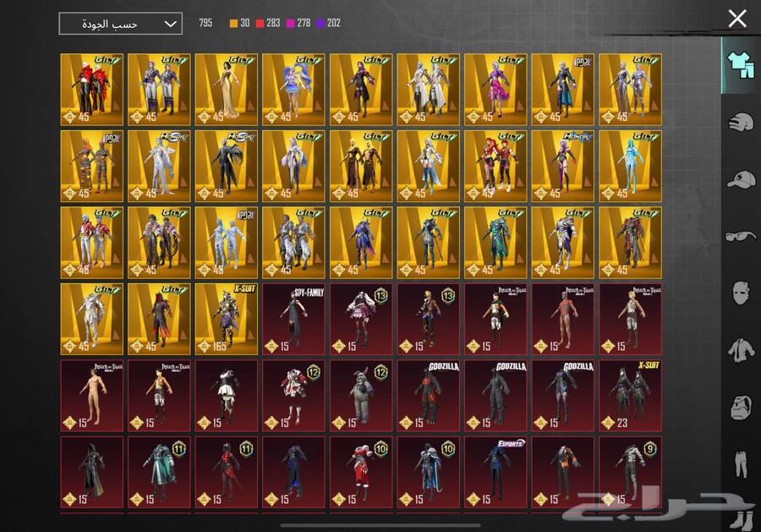Select the orange striped mummy outfit
761x532 pixels.
click(x=91, y=166)
